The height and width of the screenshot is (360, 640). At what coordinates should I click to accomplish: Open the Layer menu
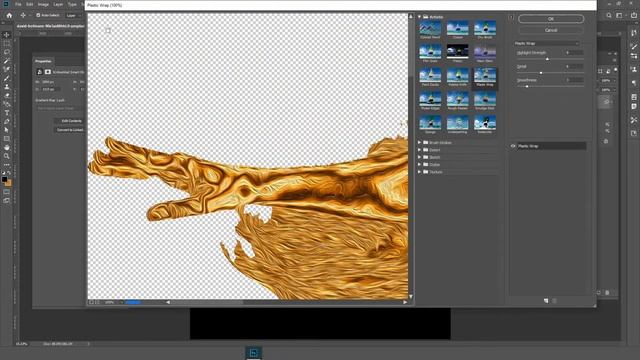pos(58,4)
